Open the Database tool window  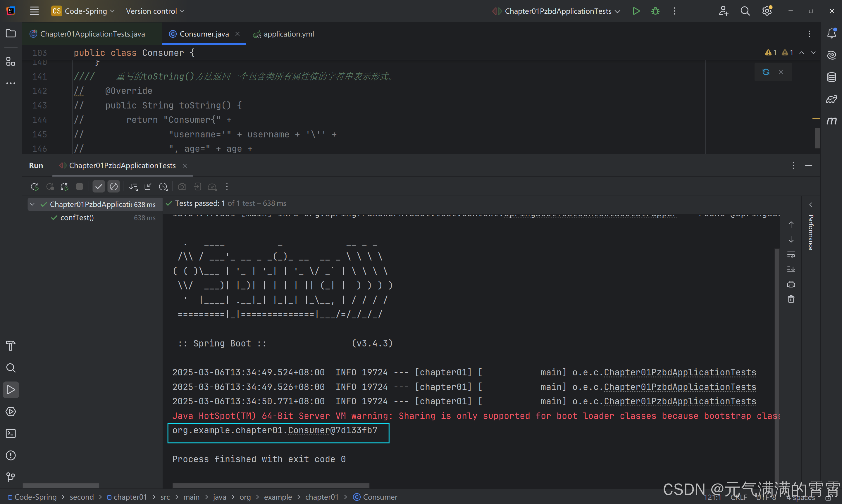click(x=831, y=77)
